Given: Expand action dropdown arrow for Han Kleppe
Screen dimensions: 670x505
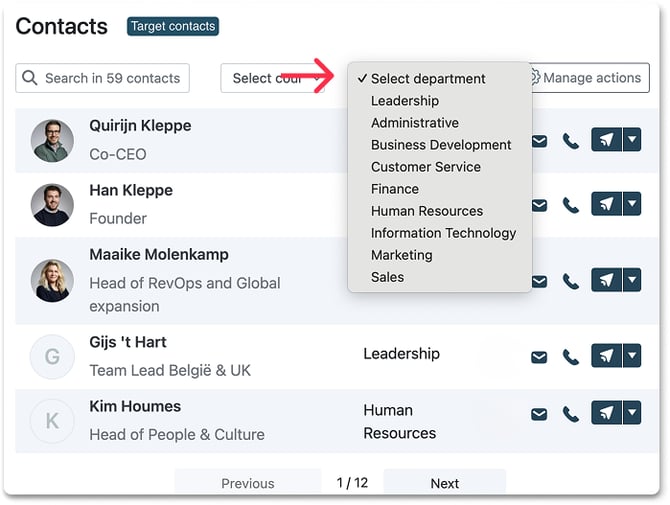Looking at the screenshot, I should point(632,204).
